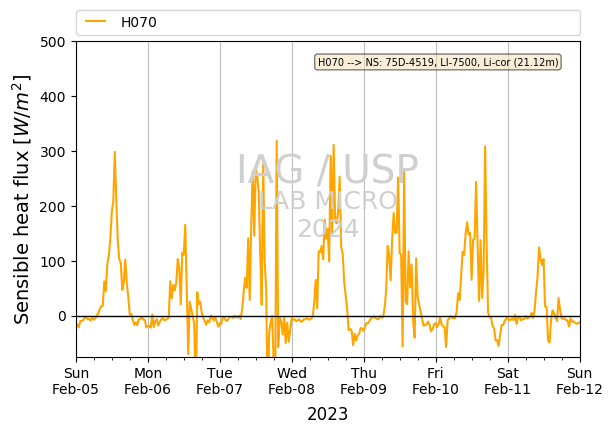
Task: Click the H070 sensor annotation box
Action: tap(438, 62)
